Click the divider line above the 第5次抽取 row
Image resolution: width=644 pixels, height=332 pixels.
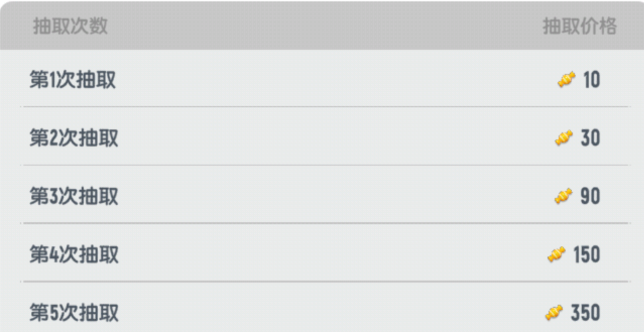tap(325, 282)
